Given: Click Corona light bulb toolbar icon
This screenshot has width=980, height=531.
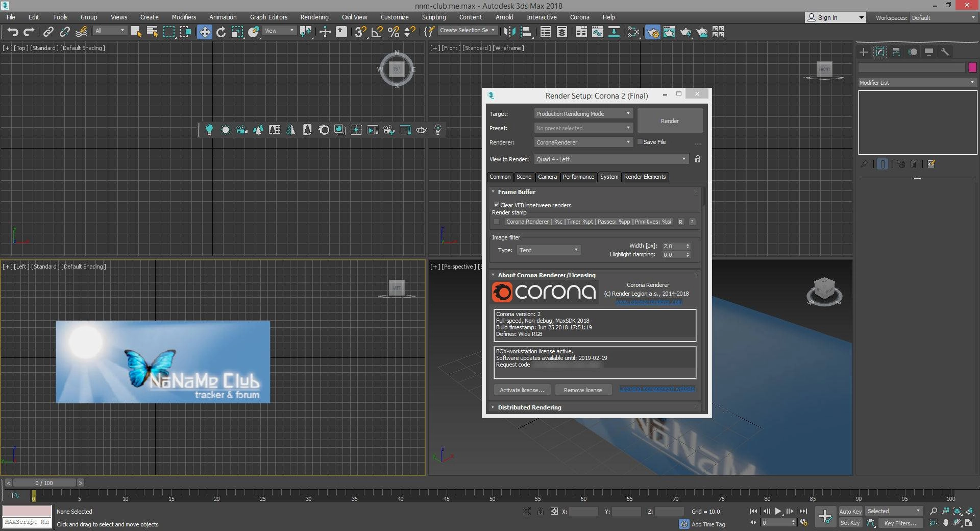Looking at the screenshot, I should coord(209,130).
